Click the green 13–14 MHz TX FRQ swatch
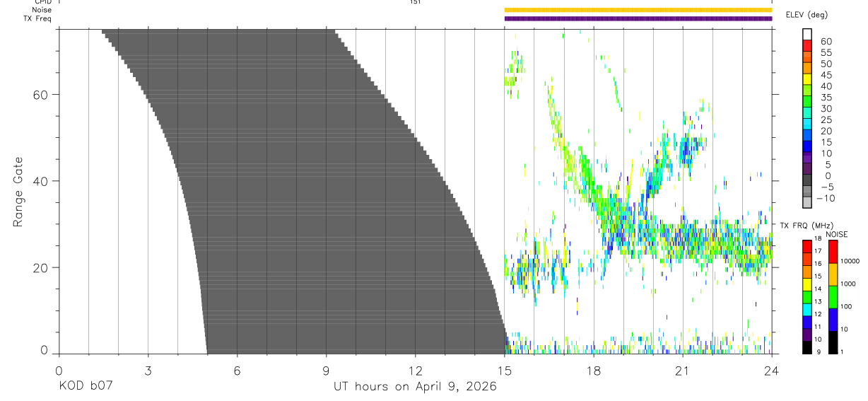Image resolution: width=868 pixels, height=401 pixels. (807, 297)
